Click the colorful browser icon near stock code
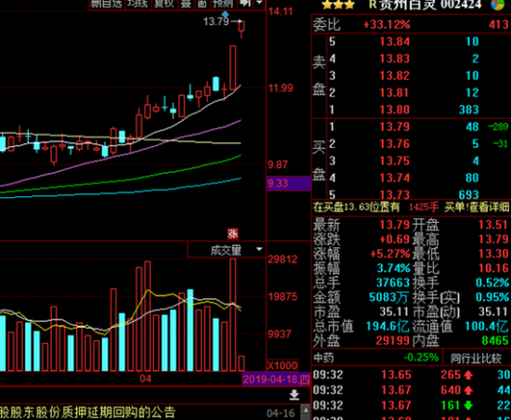Viewport: 511px width, 420px height. point(498,5)
